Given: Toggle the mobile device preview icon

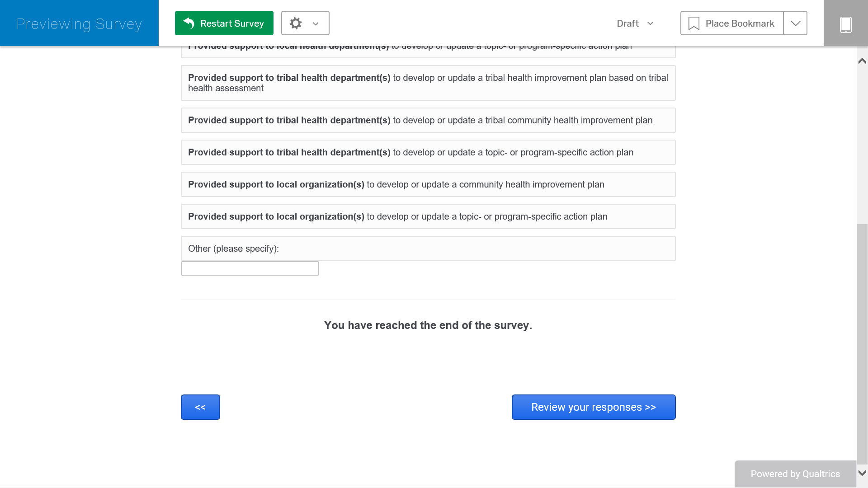Looking at the screenshot, I should pyautogui.click(x=845, y=24).
